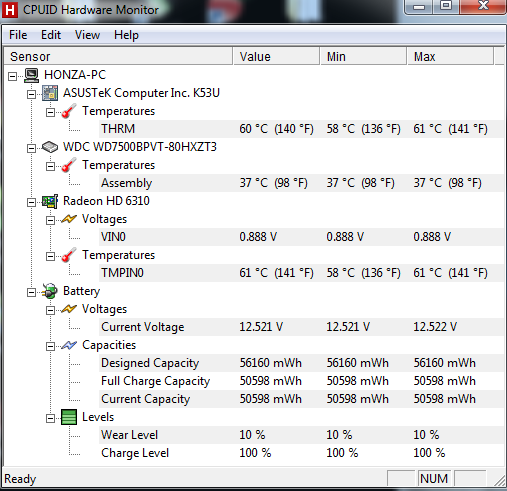Click the CPUID Hardware Monitor title icon
This screenshot has height=491, width=507.
coord(10,10)
